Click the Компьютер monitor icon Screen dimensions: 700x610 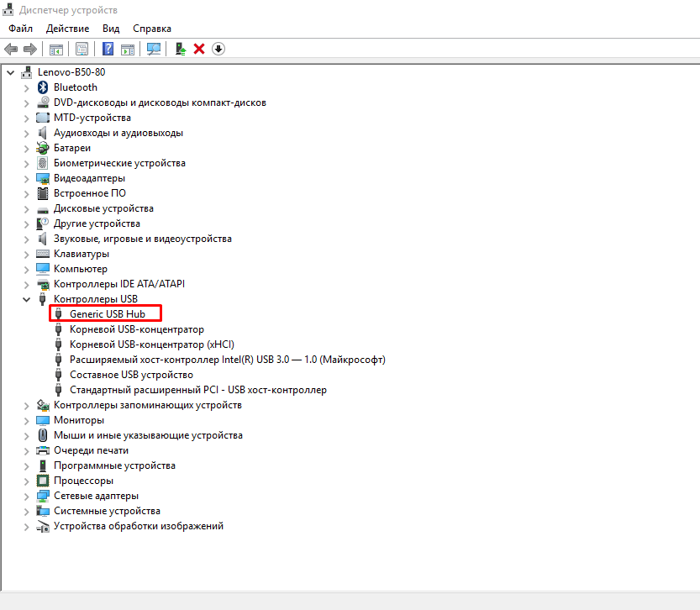[x=43, y=269]
